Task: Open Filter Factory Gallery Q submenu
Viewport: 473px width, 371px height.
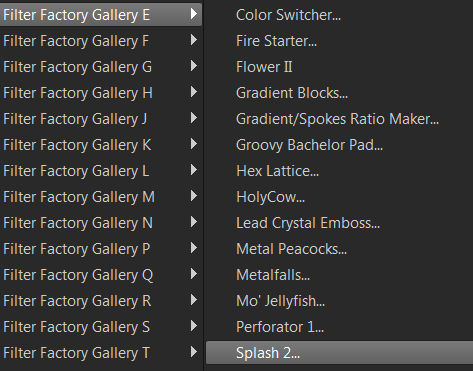Action: (101, 275)
